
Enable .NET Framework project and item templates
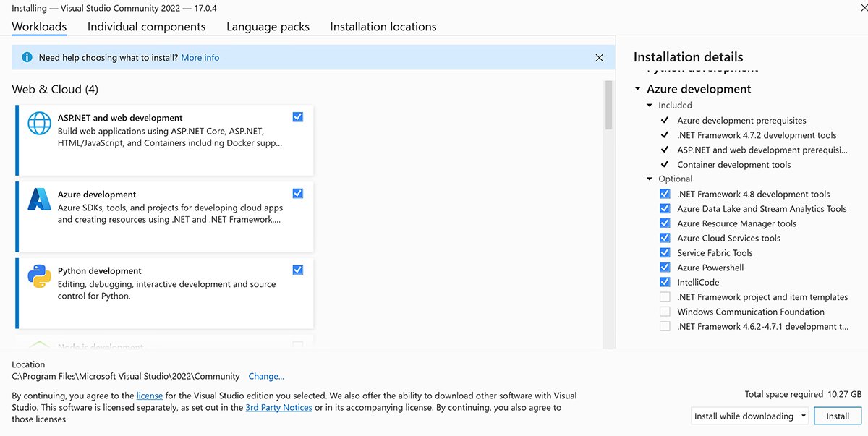(x=665, y=296)
